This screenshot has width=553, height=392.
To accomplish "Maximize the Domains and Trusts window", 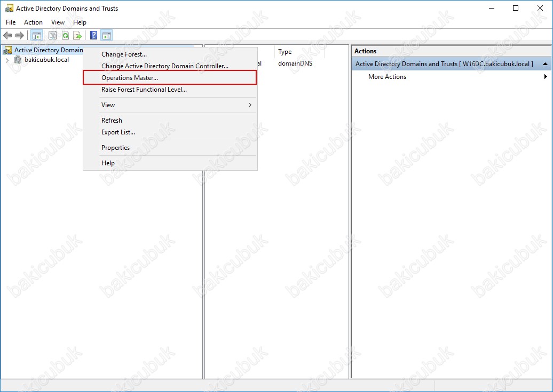I will (x=515, y=8).
